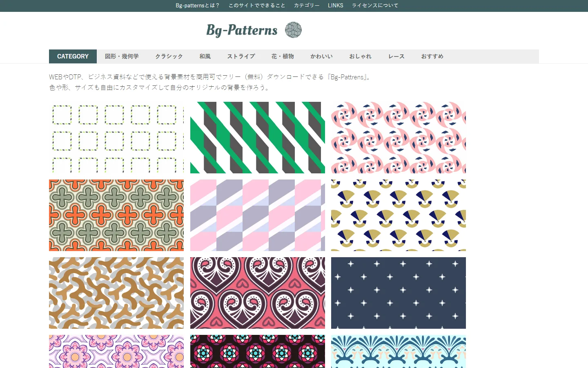Open the レース category

pos(396,56)
